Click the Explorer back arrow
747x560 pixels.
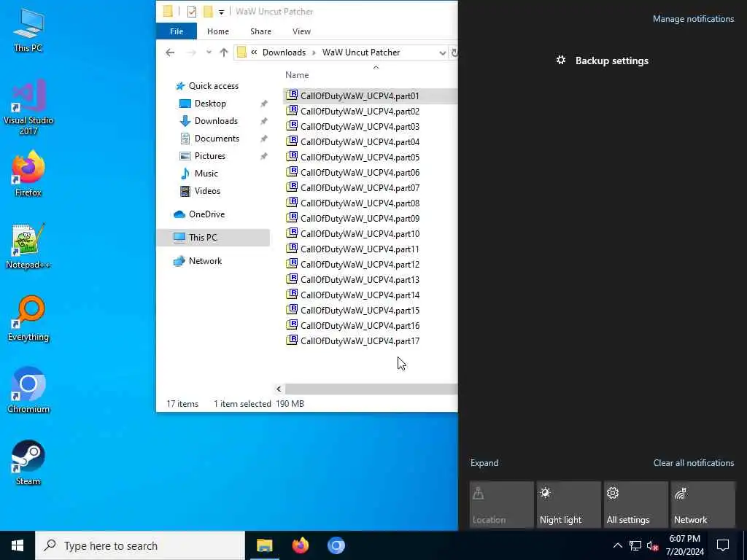point(170,52)
